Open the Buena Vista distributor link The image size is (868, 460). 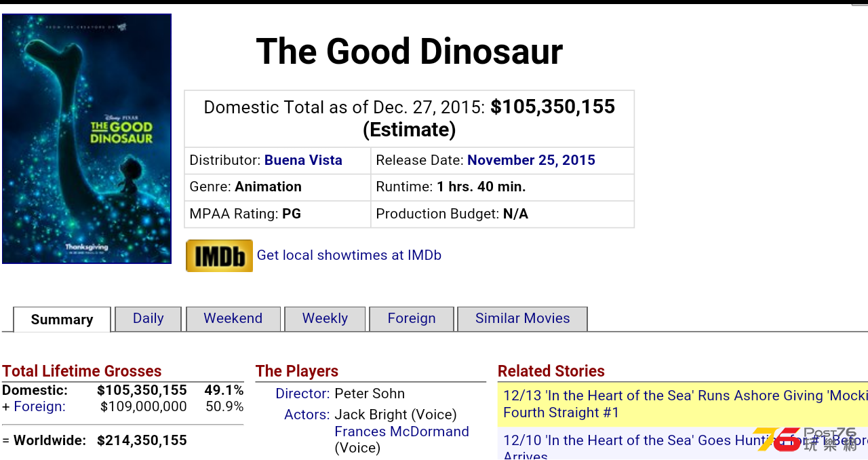tap(303, 160)
